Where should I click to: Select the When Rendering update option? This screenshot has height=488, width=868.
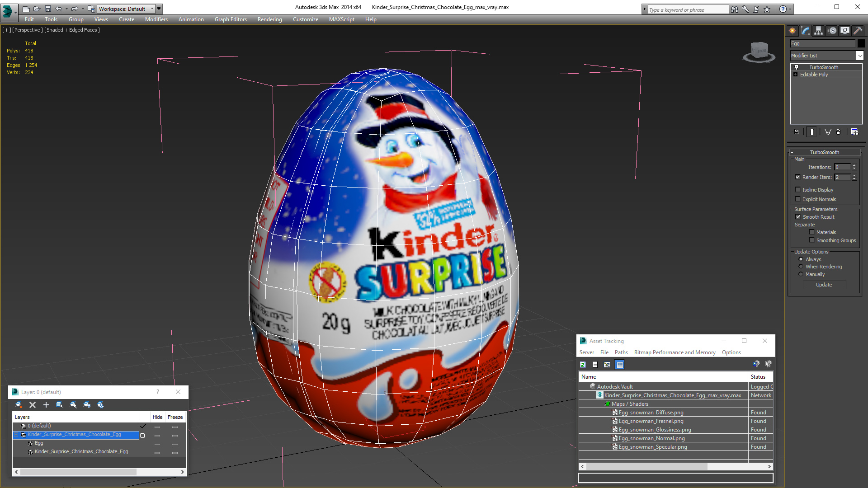pyautogui.click(x=801, y=267)
